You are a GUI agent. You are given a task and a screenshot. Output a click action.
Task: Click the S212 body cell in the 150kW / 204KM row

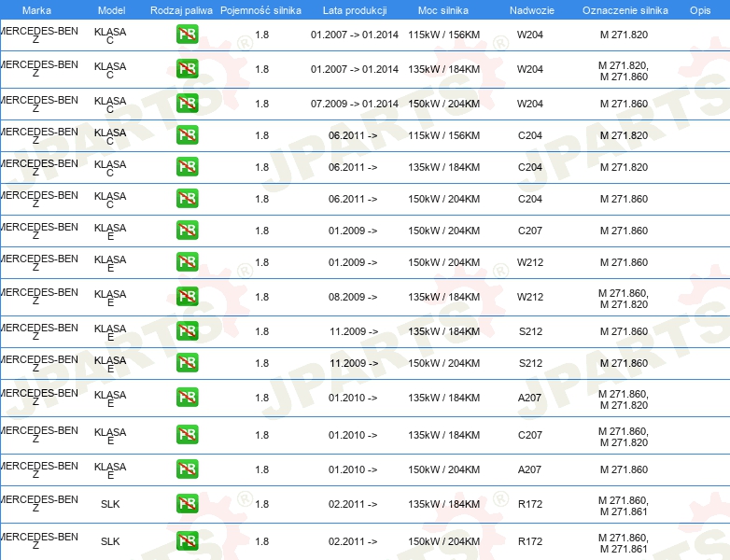[530, 363]
